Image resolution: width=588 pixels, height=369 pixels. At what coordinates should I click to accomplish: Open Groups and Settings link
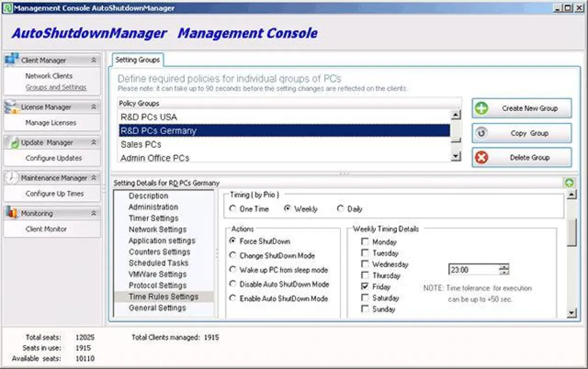[49, 87]
